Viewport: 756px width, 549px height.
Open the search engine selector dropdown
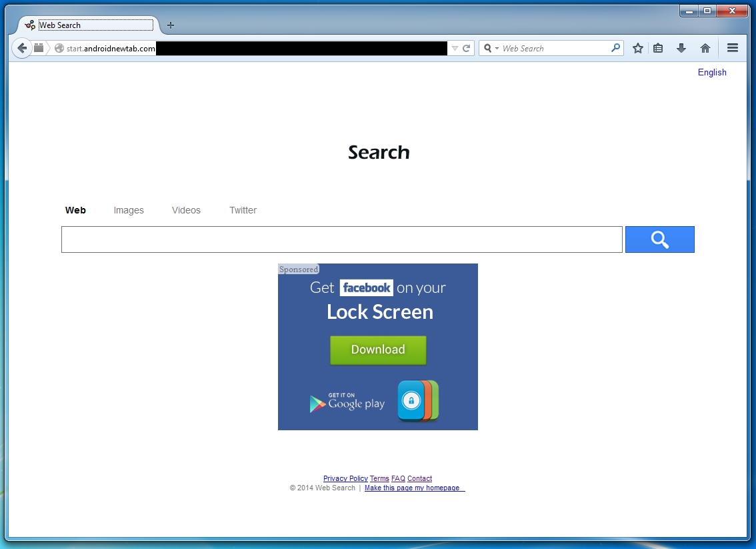point(491,48)
